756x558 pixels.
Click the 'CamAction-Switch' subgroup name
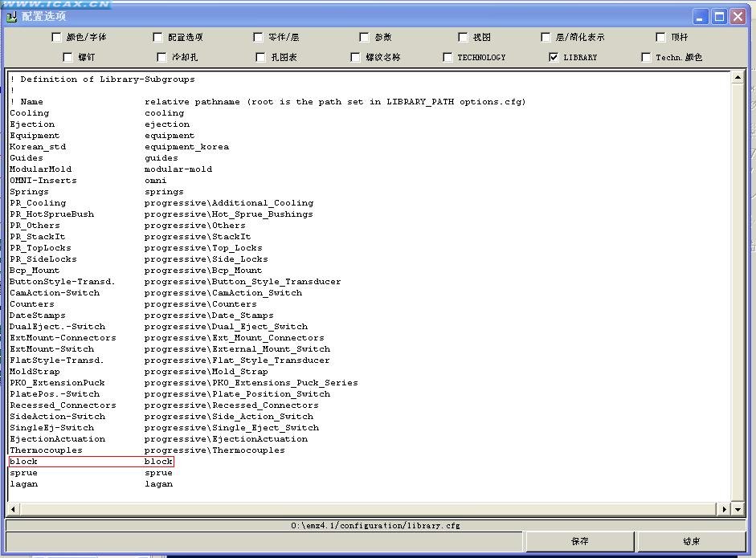[55, 293]
